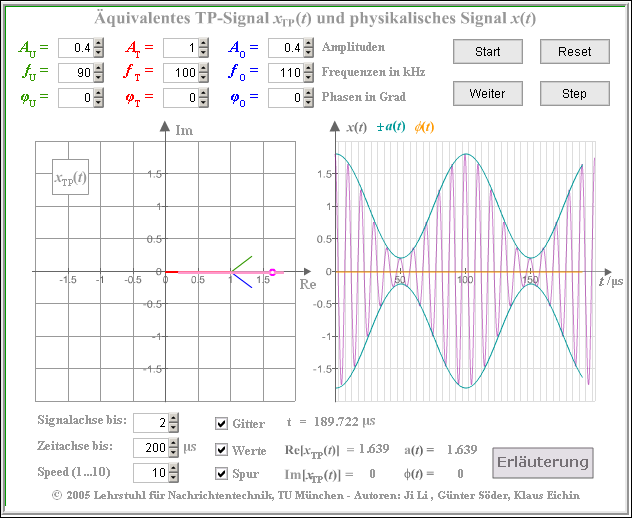Decrease Zeitachse bis value

(174, 453)
